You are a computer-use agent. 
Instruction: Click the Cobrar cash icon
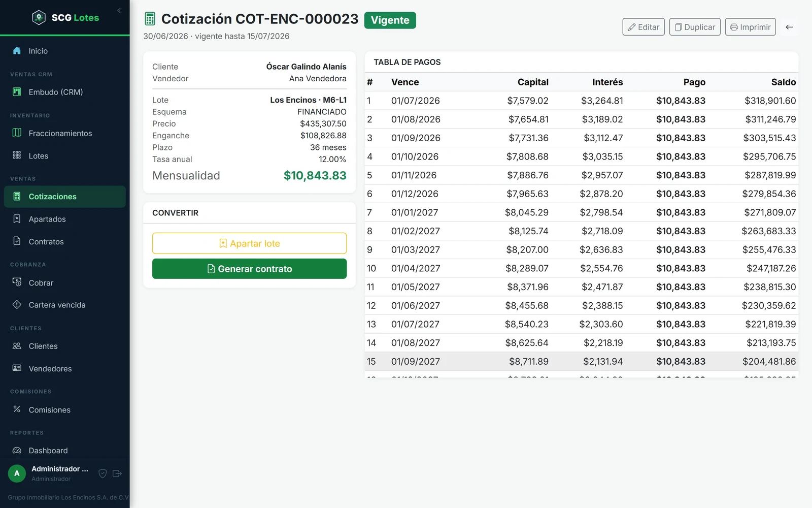point(17,282)
